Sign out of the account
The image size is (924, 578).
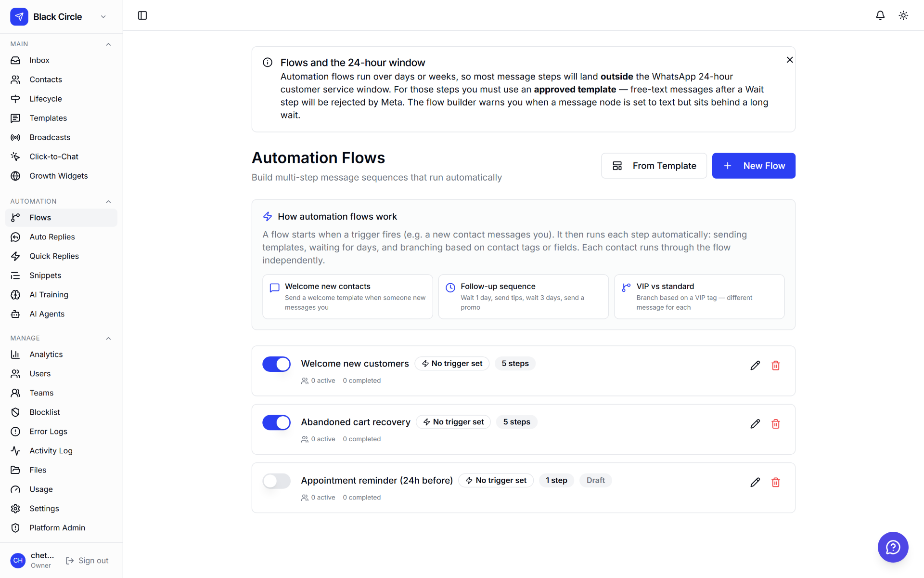coord(87,561)
